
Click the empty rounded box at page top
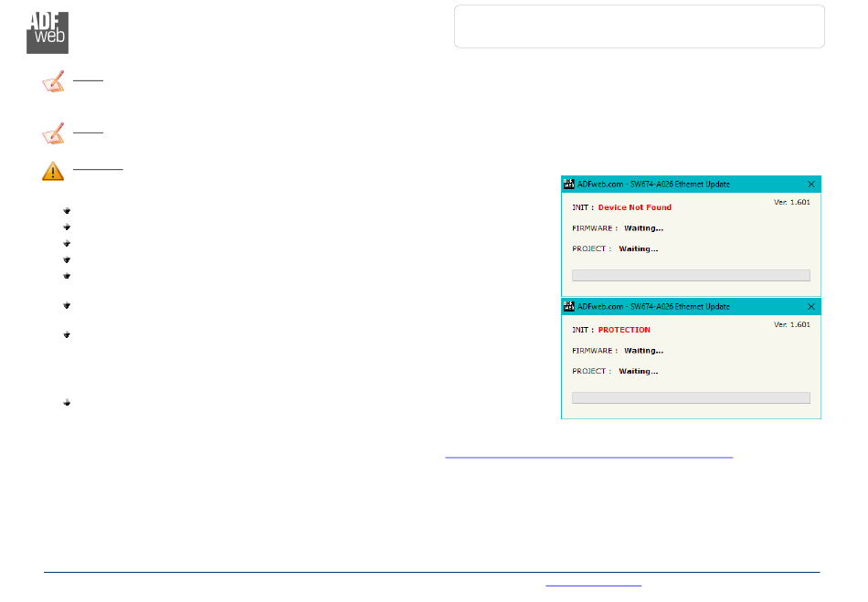tap(640, 26)
